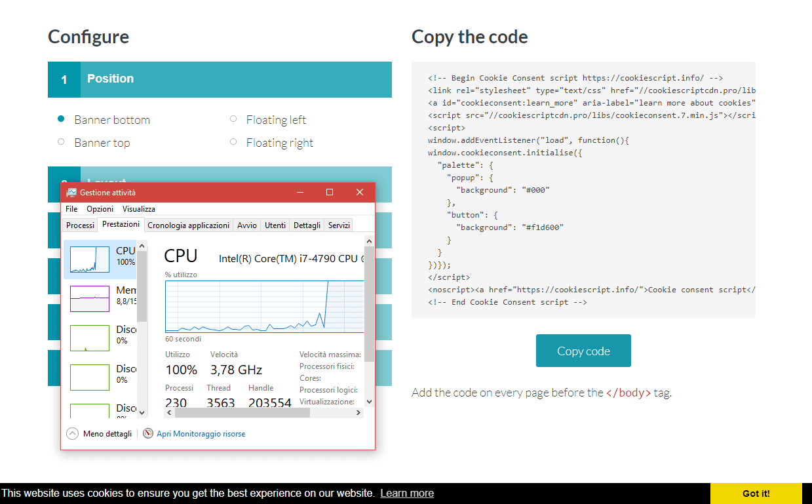
Task: Choose Floating right radio option
Action: 233,142
